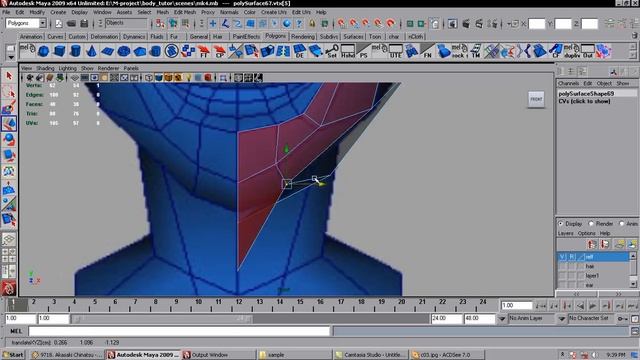Click the Start button on taskbar
This screenshot has width=640, height=360.
13,355
